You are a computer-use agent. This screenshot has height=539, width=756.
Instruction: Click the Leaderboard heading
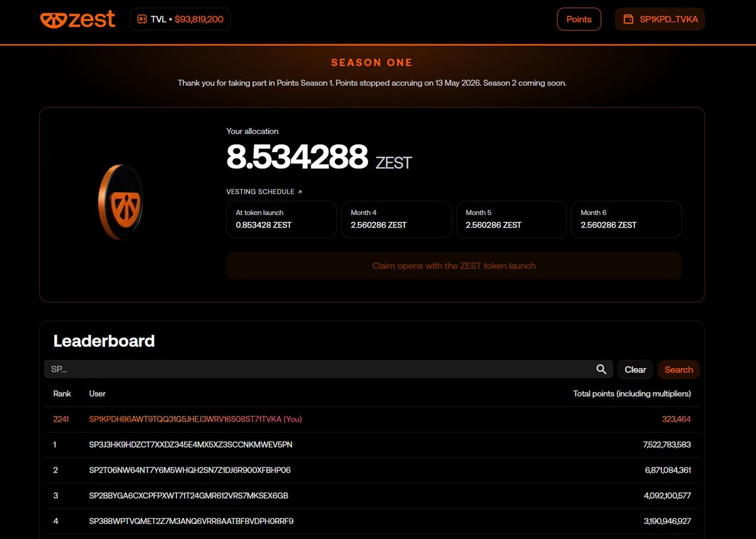(x=104, y=341)
